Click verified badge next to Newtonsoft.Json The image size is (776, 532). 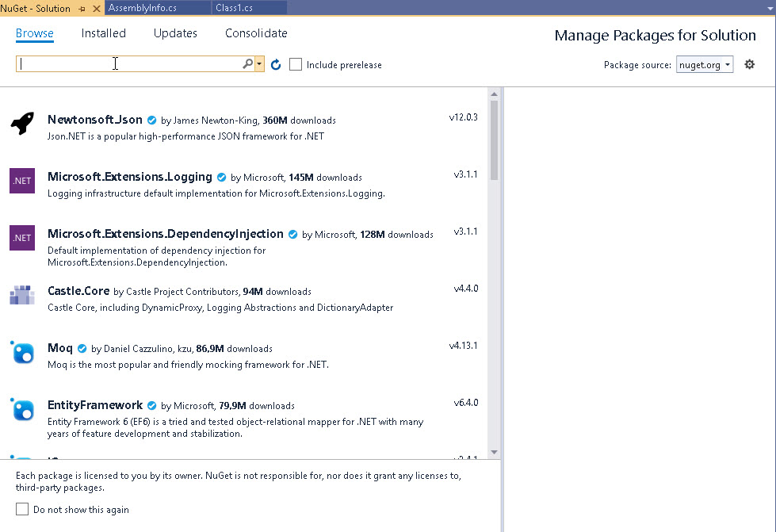[x=152, y=121]
